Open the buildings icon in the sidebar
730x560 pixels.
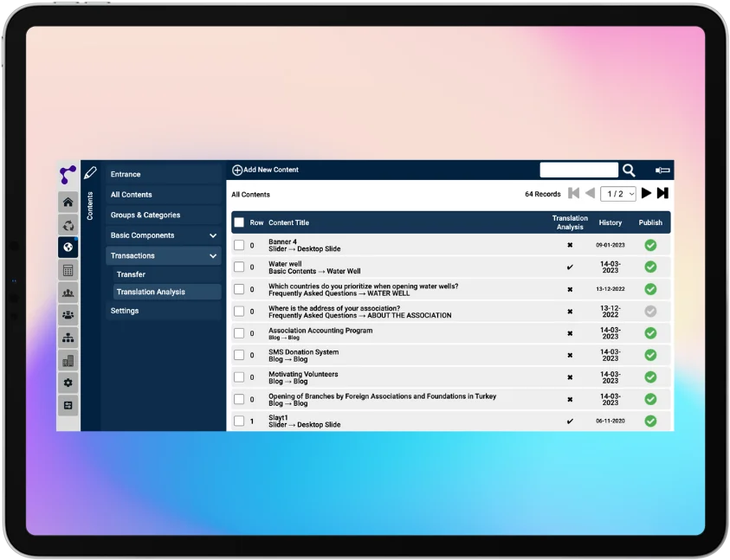(x=68, y=359)
